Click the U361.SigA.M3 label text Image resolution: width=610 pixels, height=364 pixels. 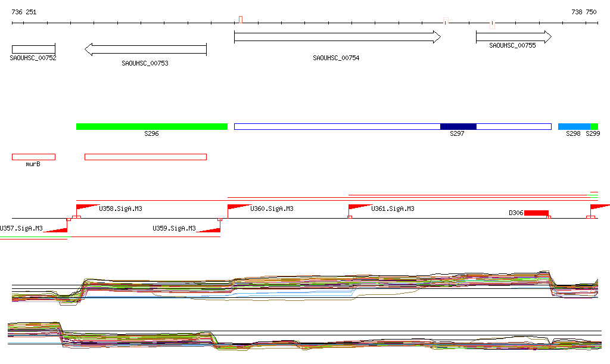(x=393, y=209)
